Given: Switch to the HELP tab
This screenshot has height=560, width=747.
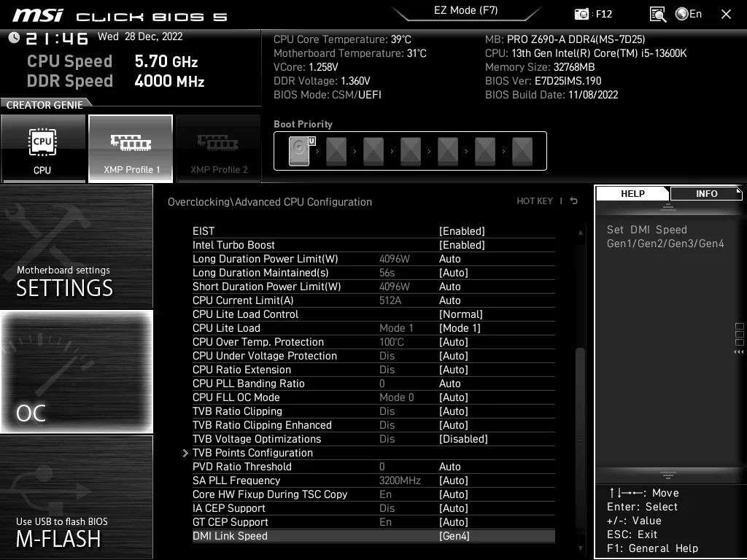Looking at the screenshot, I should 632,194.
